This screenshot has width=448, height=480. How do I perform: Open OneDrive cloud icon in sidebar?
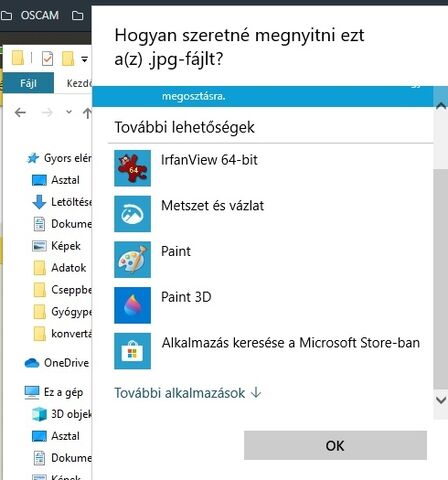(32, 363)
